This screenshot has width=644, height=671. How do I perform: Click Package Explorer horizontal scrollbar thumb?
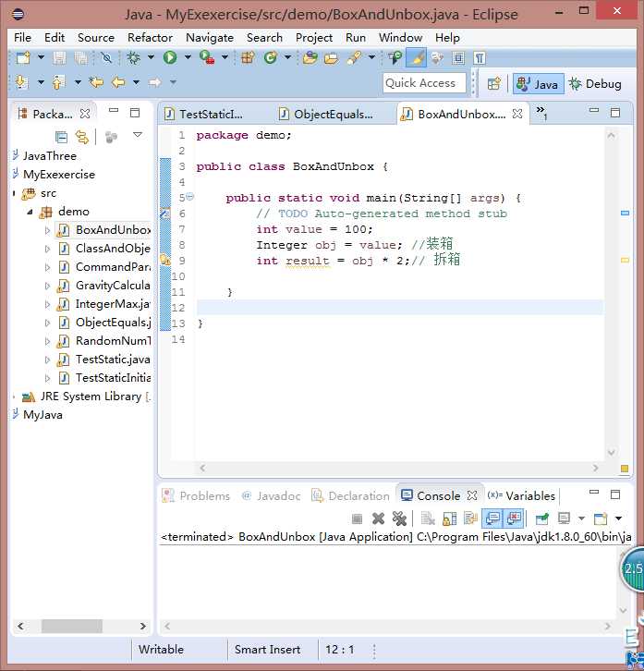coord(72,626)
